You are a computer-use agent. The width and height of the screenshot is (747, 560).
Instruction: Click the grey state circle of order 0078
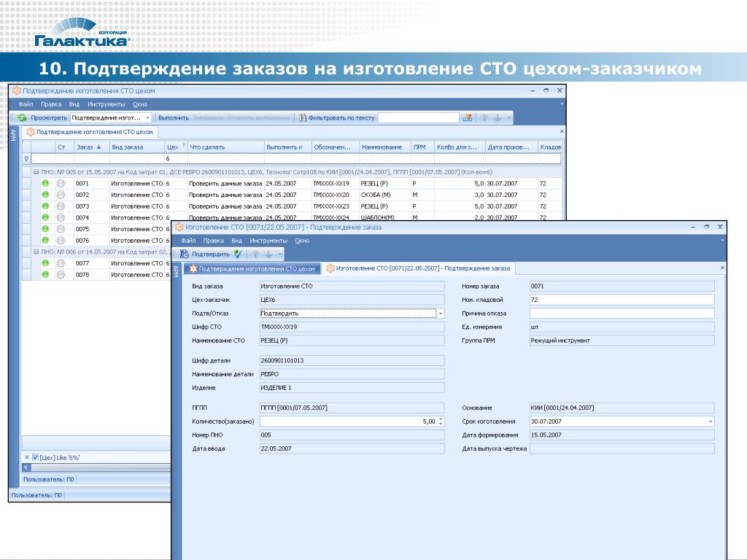click(61, 275)
